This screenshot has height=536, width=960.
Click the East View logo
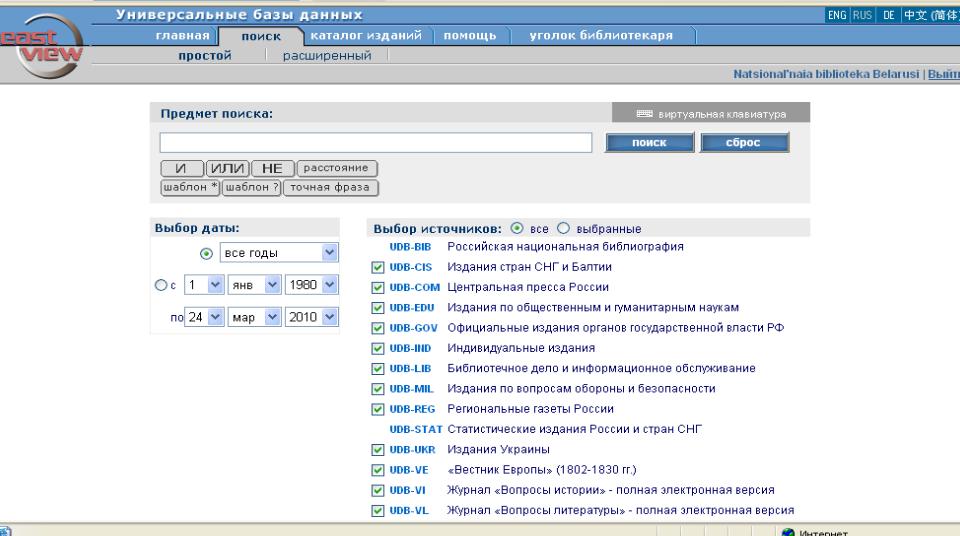pos(42,47)
